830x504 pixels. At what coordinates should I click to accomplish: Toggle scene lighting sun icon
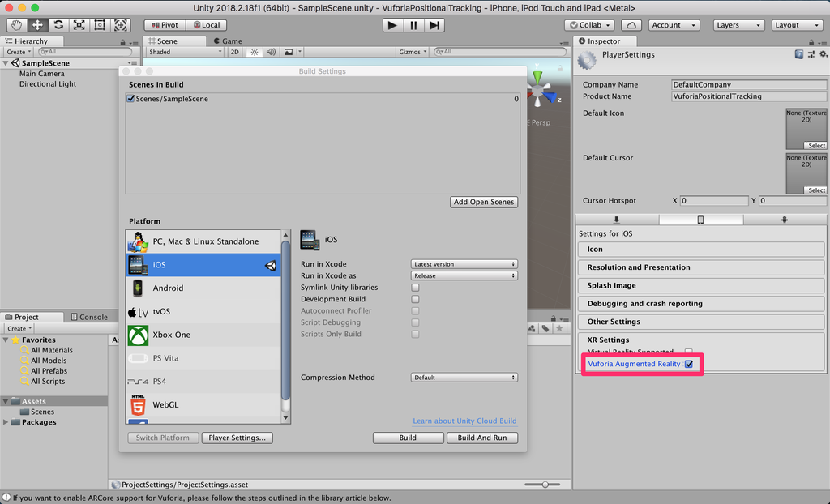point(255,52)
